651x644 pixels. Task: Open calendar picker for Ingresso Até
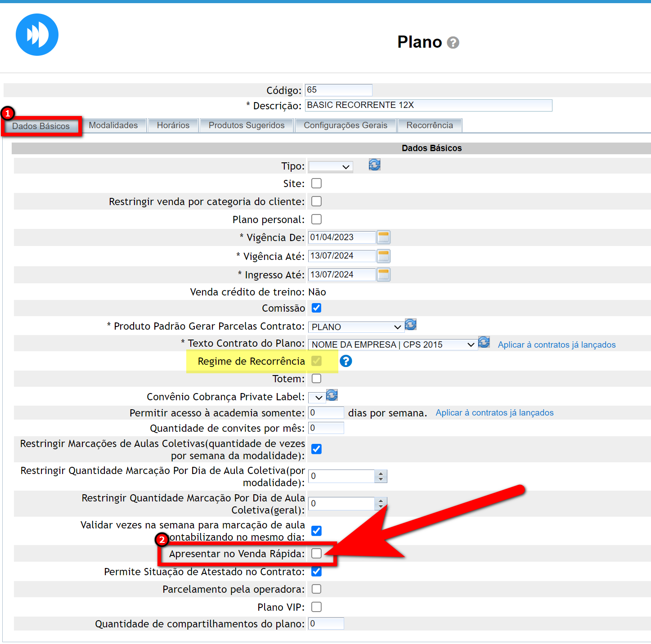point(383,275)
